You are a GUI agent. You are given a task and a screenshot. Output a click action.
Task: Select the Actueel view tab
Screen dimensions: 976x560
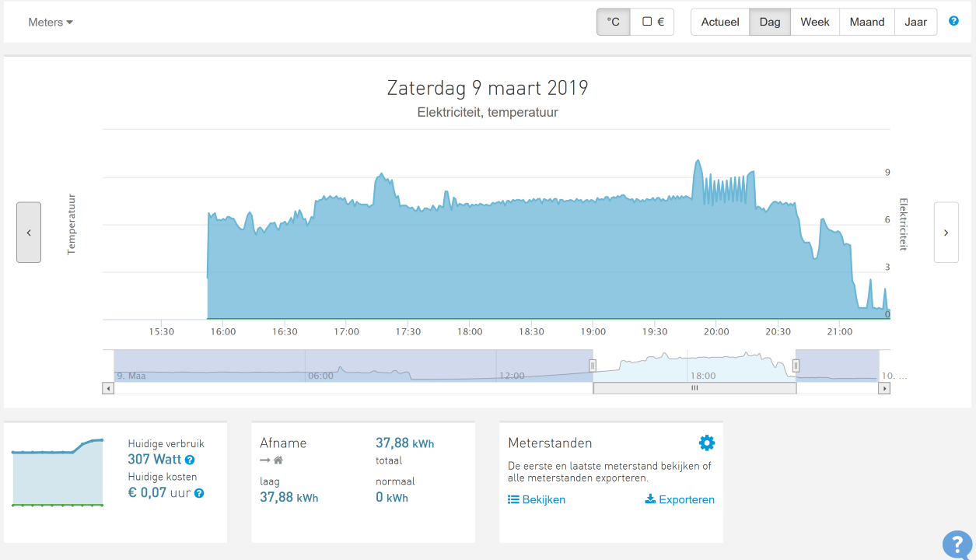coord(719,22)
